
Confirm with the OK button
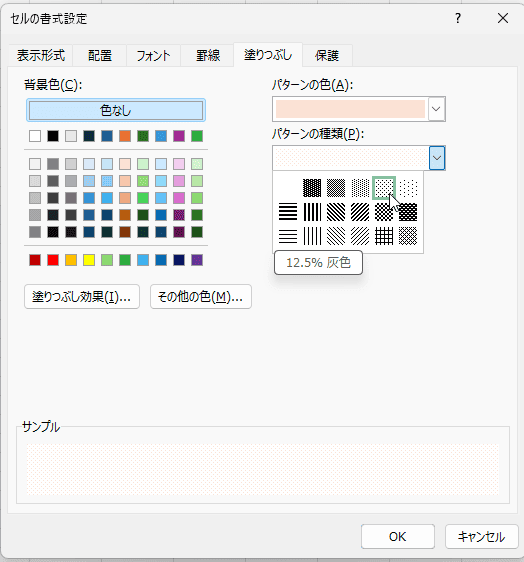(x=398, y=537)
